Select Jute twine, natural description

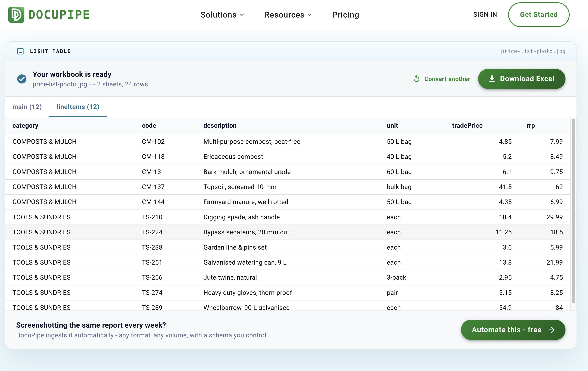[230, 277]
